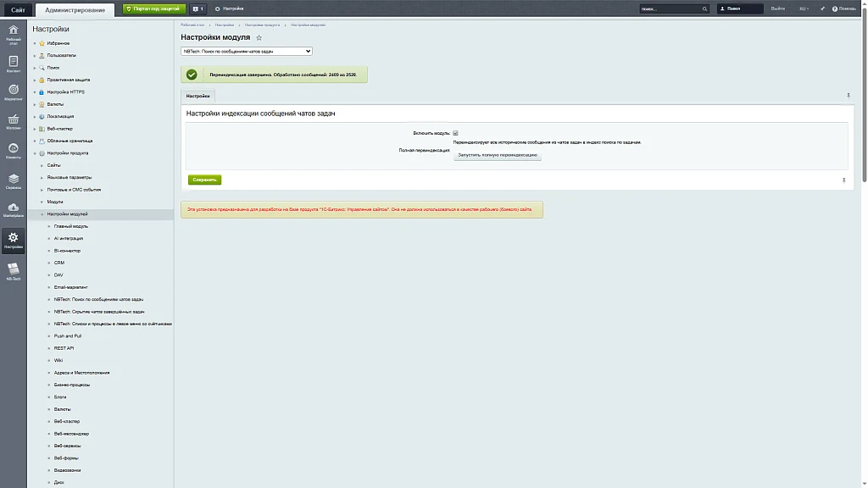The image size is (868, 488).
Task: Expand the Проактивная защита node
Action: coord(34,80)
